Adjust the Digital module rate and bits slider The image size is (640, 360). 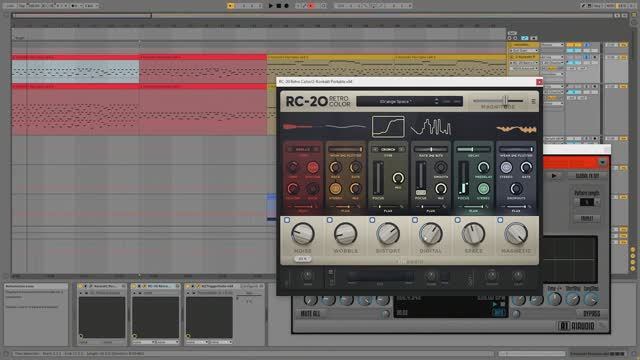(x=431, y=149)
